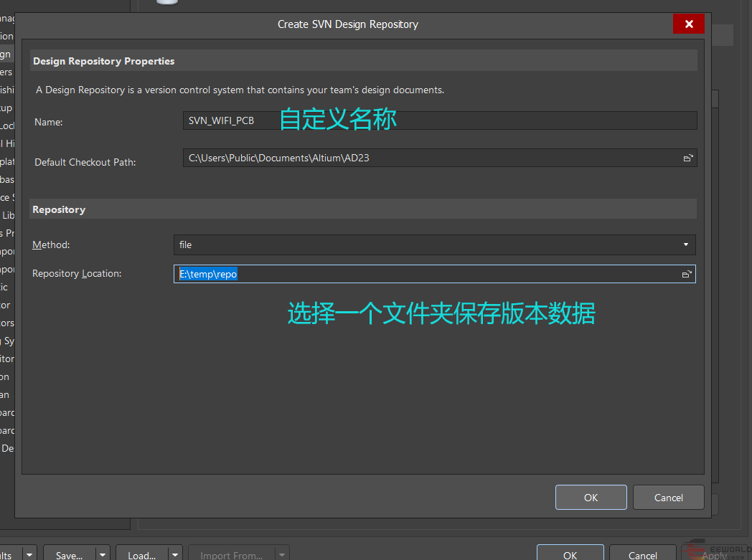Click Load... button in Preferences window
Image resolution: width=752 pixels, height=560 pixels.
point(142,554)
